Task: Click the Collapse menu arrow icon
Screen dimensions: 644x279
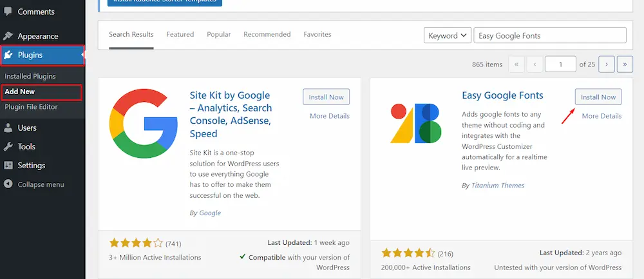Action: pyautogui.click(x=8, y=184)
